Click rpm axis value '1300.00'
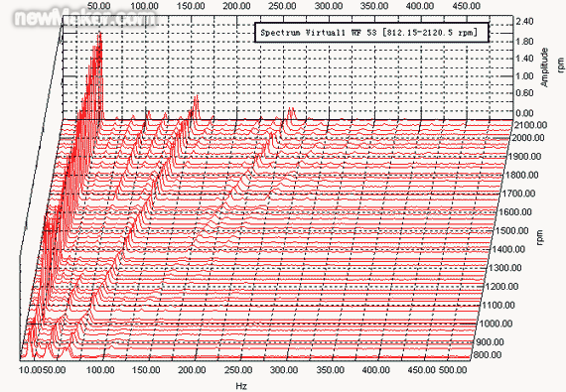Screen dimensions: 566x392 [505, 268]
